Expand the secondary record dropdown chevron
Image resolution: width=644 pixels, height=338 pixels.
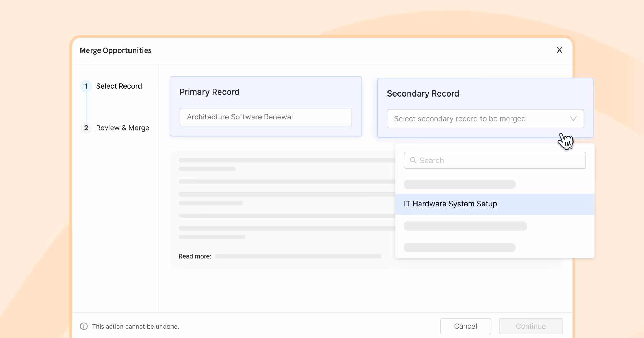point(573,119)
